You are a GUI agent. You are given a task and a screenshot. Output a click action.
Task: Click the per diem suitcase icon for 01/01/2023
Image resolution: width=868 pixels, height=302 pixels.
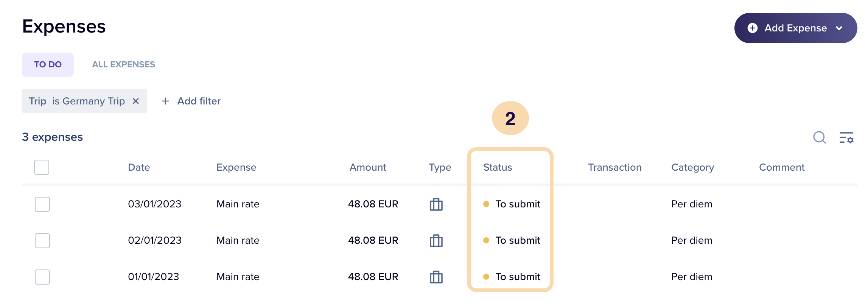(436, 277)
